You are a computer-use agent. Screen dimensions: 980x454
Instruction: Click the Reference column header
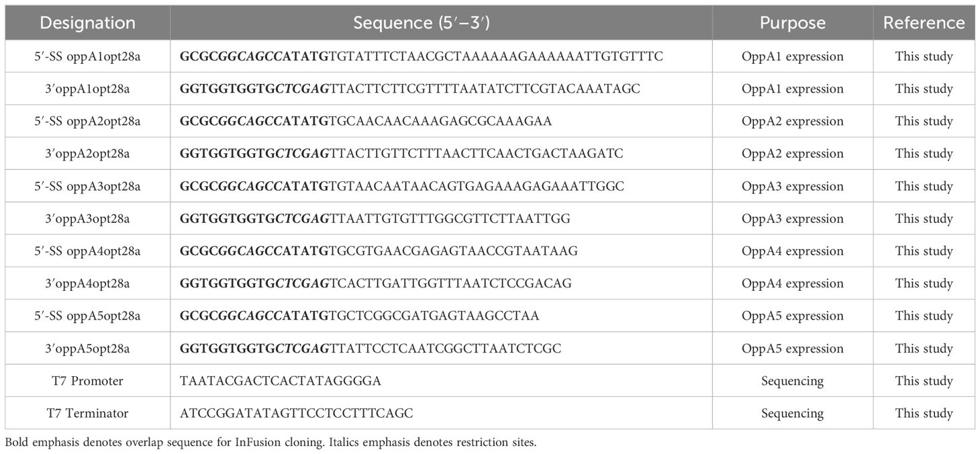[924, 23]
